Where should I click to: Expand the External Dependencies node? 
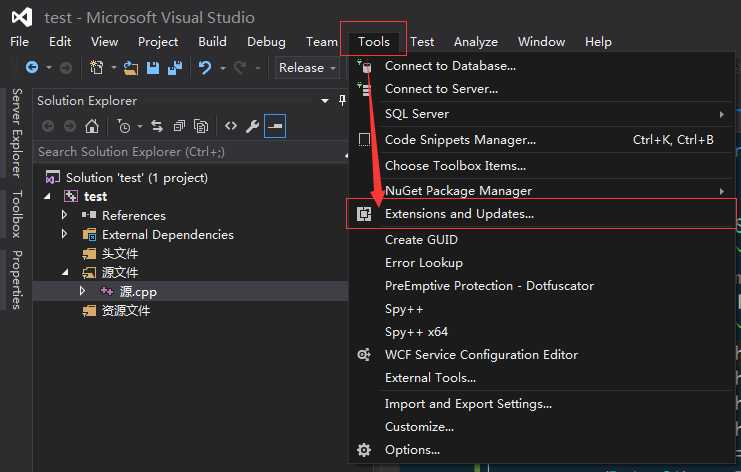coord(64,234)
